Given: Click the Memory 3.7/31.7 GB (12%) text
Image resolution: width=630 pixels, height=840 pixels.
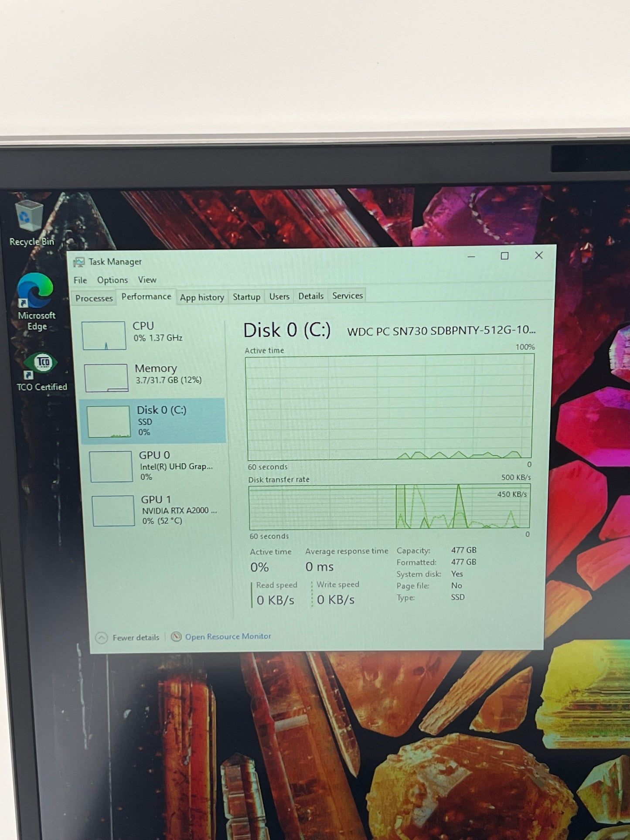Looking at the screenshot, I should coord(168,380).
